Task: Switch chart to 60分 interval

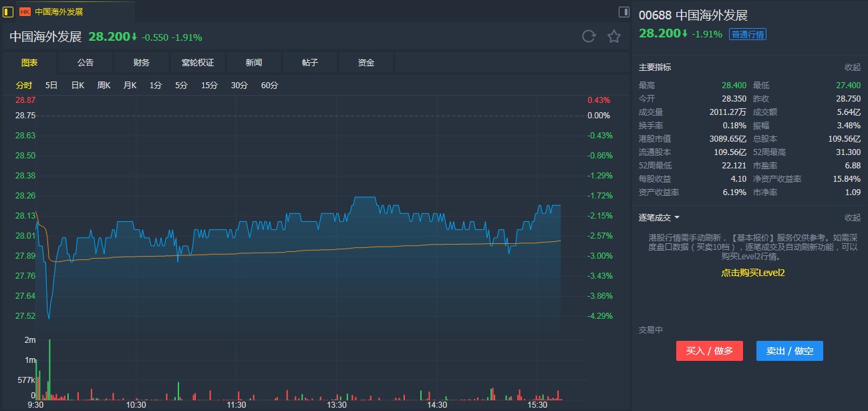Action: [269, 85]
